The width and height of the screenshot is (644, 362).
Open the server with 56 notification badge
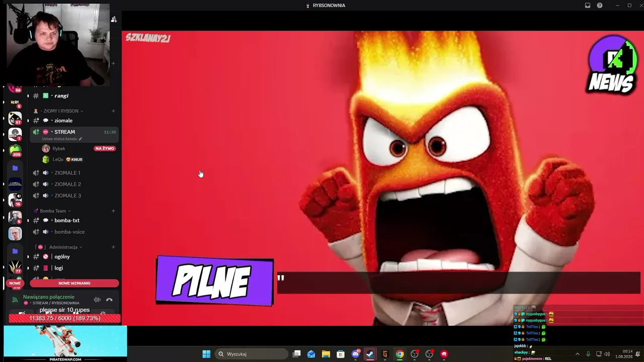[x=15, y=88]
